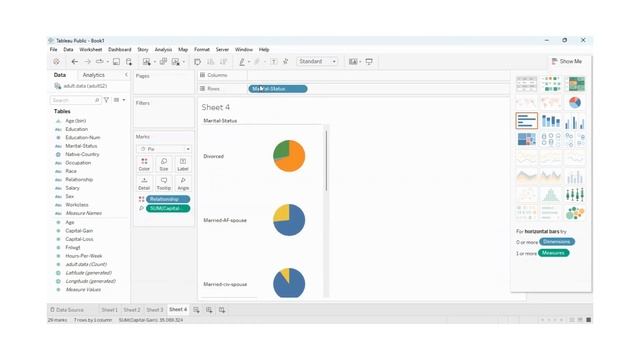The width and height of the screenshot is (640, 360).
Task: Undo the last action with back arrow
Action: [x=74, y=62]
